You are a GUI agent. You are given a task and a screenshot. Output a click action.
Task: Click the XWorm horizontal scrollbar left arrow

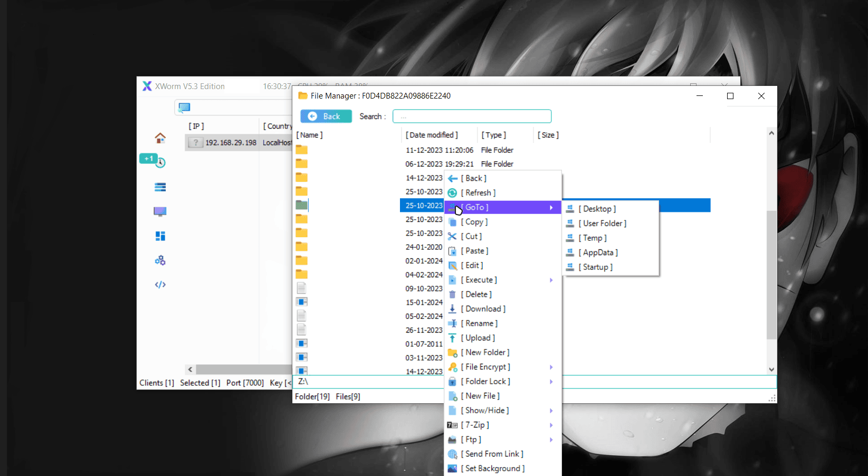coord(190,370)
